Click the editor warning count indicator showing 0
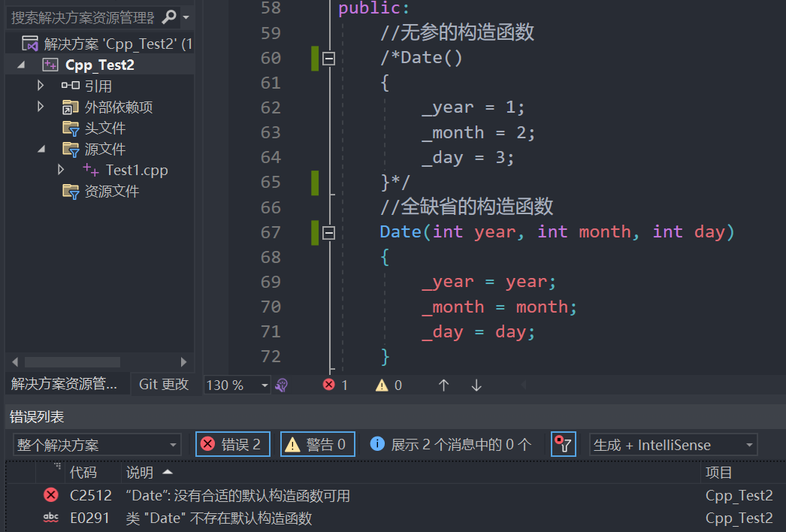The width and height of the screenshot is (786, 532). tap(388, 385)
